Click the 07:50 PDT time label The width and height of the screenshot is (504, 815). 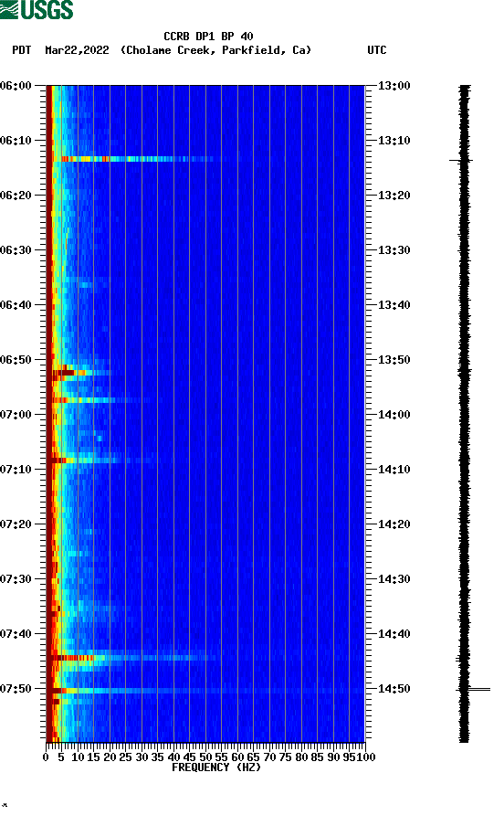coord(16,689)
